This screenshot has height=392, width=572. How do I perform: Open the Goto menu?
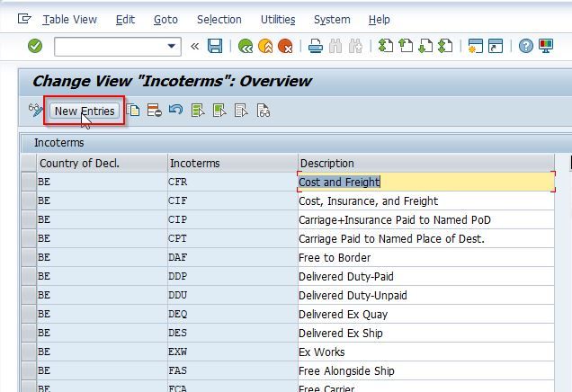[165, 19]
